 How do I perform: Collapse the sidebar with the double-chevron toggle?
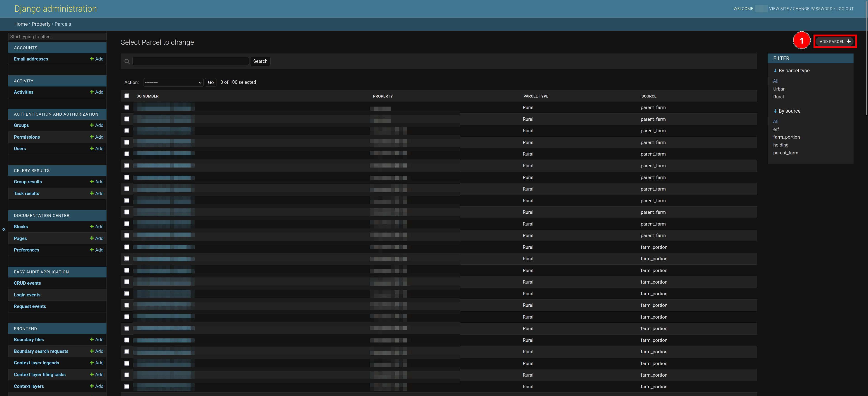coord(4,229)
